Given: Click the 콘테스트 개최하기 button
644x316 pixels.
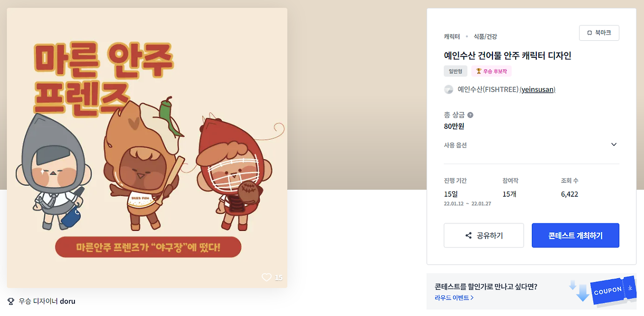Looking at the screenshot, I should coord(576,235).
